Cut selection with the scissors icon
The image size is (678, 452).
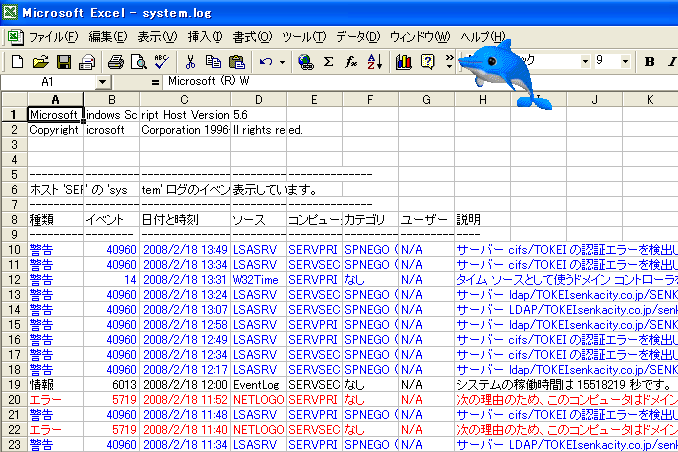click(190, 62)
